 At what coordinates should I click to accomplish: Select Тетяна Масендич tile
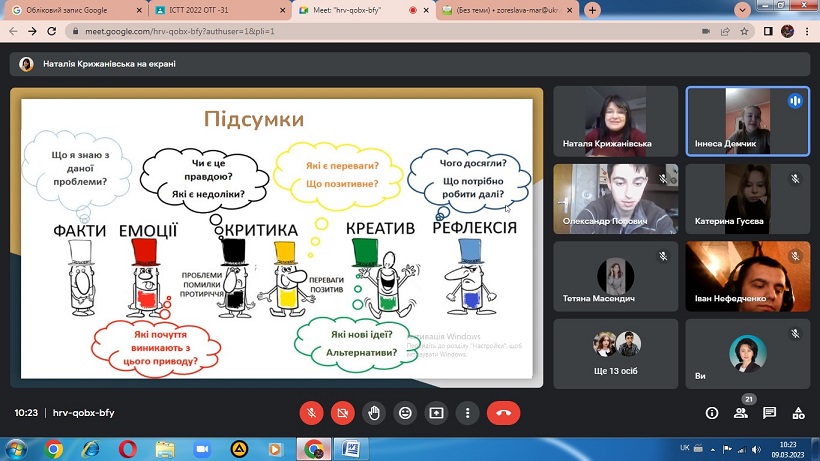coord(616,276)
